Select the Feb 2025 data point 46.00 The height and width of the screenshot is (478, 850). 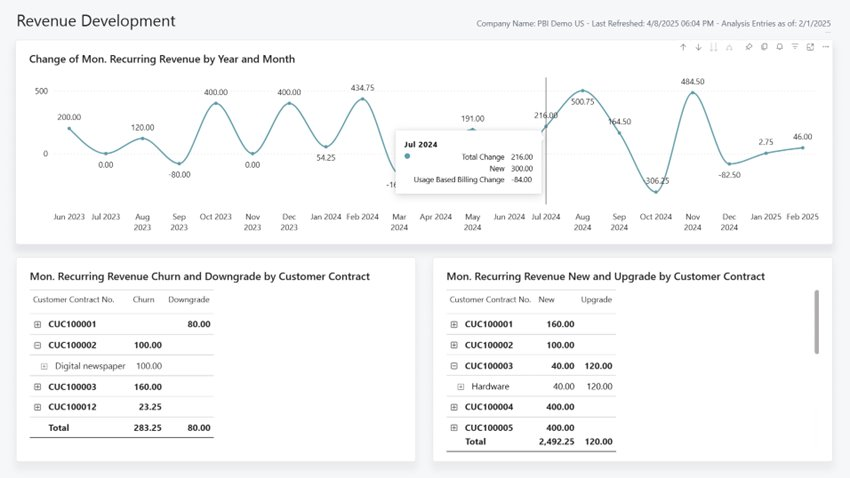coord(803,147)
